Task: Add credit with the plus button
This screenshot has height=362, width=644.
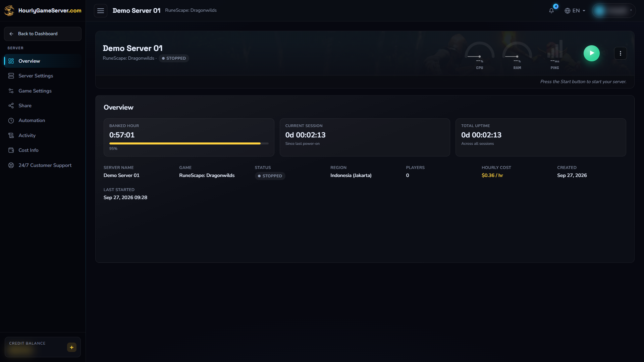Action: point(72,347)
